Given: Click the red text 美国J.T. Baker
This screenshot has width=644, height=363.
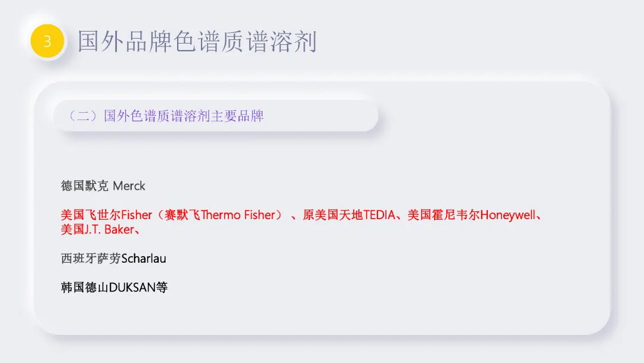Looking at the screenshot, I should [97, 229].
